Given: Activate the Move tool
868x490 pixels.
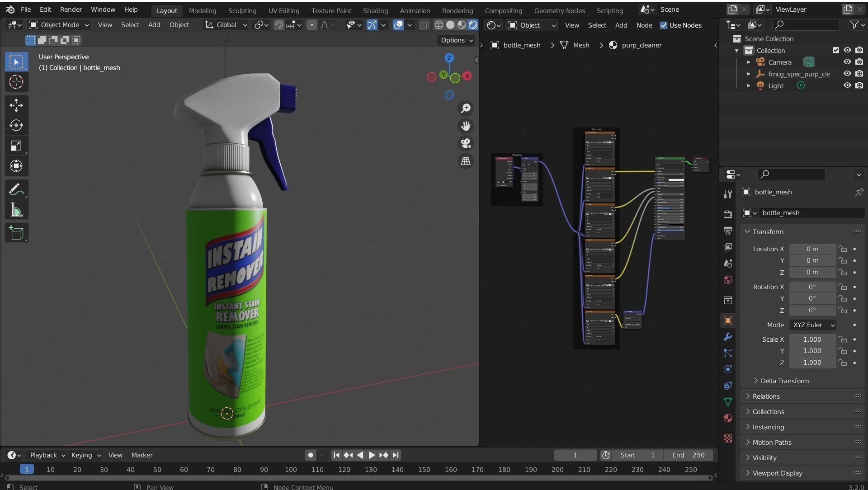Looking at the screenshot, I should [16, 105].
